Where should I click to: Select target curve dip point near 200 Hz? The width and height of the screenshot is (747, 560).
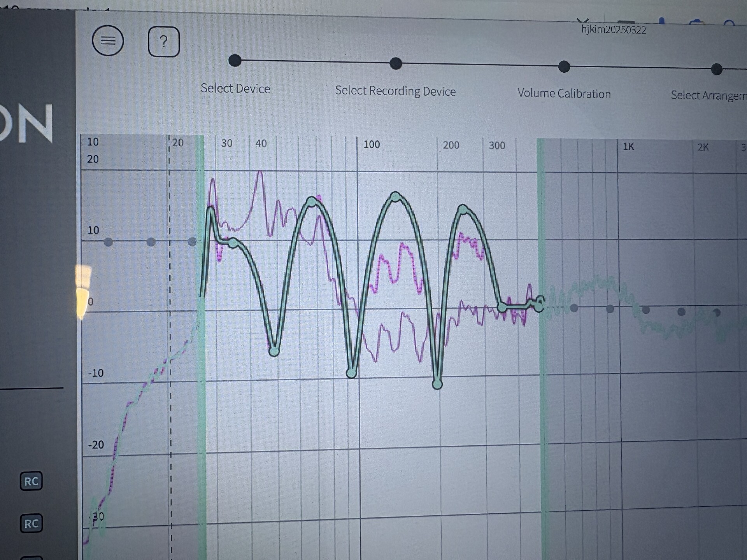[x=437, y=384]
